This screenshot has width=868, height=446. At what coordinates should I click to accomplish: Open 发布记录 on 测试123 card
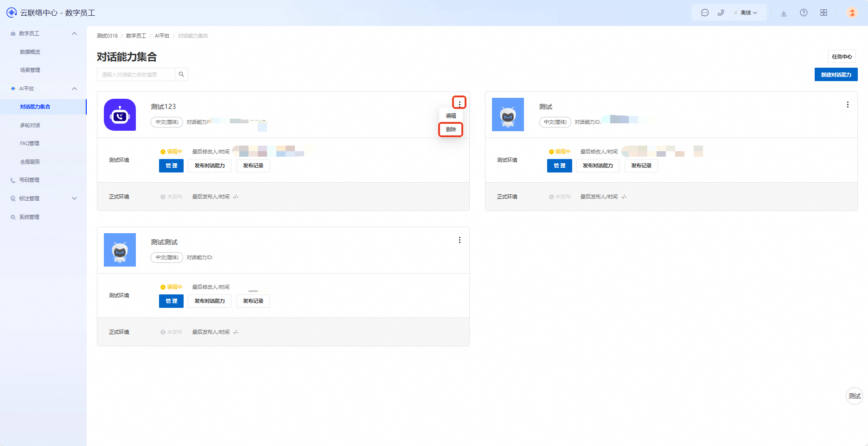(253, 166)
